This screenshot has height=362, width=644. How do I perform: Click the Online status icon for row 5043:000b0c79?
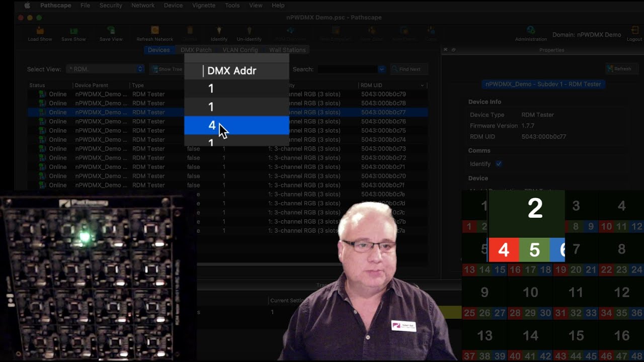click(x=43, y=94)
